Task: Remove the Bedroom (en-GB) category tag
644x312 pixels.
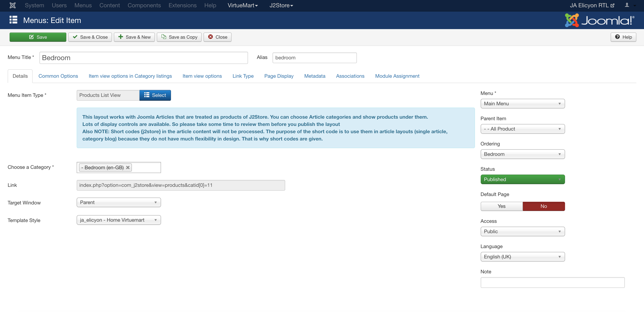Action: click(x=128, y=167)
